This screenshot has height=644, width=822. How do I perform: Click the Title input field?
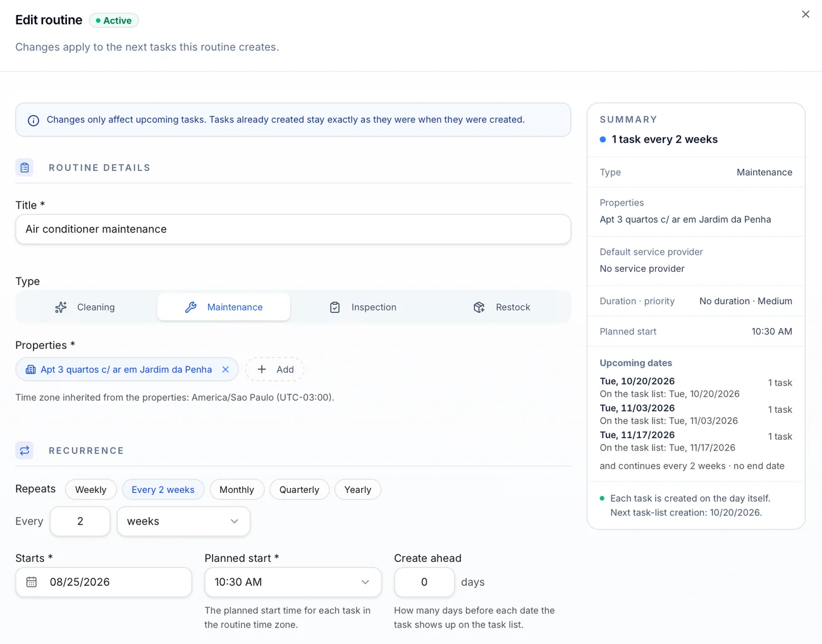coord(293,229)
